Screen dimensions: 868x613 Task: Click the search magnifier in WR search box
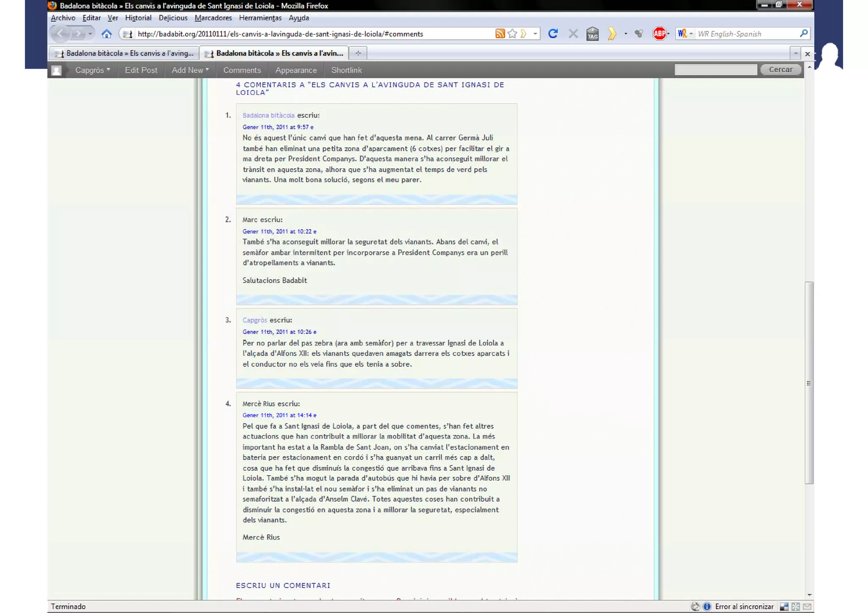(x=803, y=33)
